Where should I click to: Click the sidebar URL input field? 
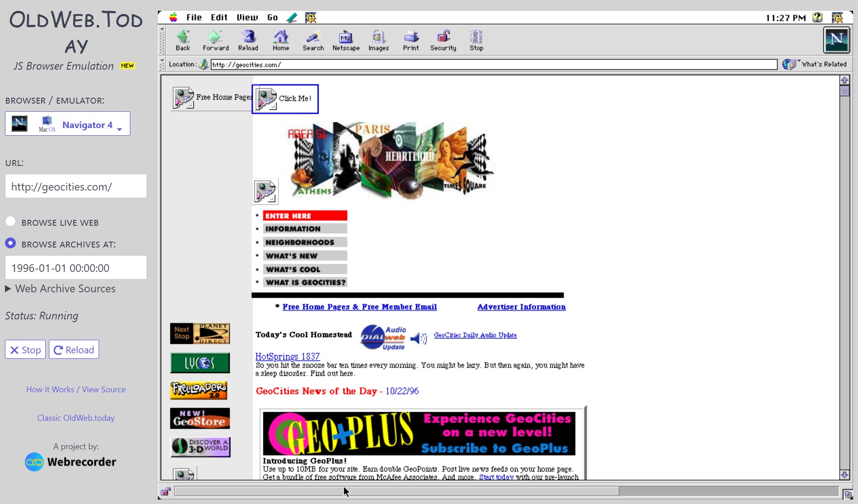point(76,186)
